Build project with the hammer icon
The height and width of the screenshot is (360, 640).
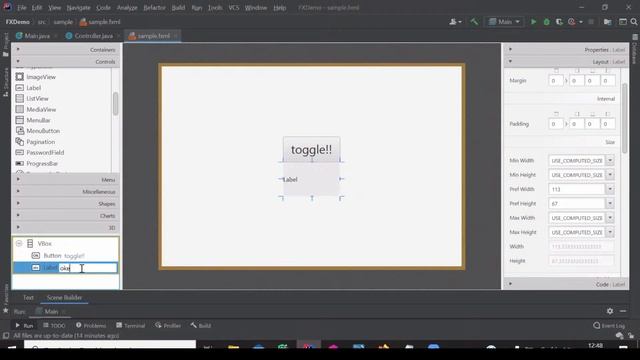[x=474, y=22]
